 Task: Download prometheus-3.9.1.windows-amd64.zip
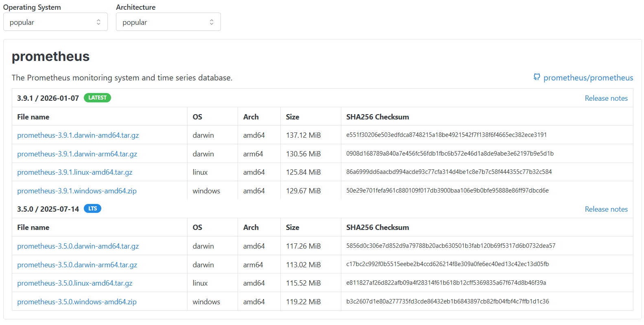[77, 191]
